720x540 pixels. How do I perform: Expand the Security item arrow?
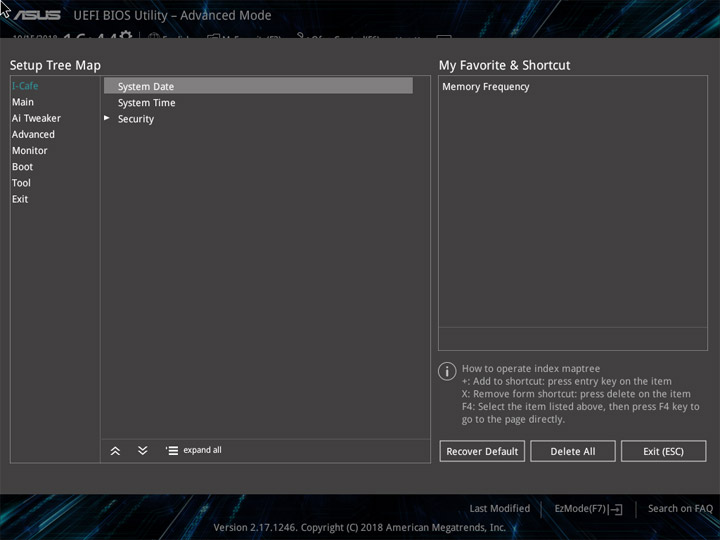[x=107, y=118]
